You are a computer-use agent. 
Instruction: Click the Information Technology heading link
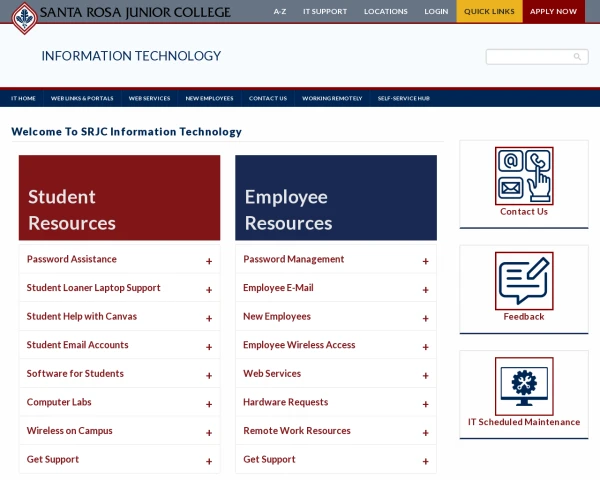click(x=131, y=56)
